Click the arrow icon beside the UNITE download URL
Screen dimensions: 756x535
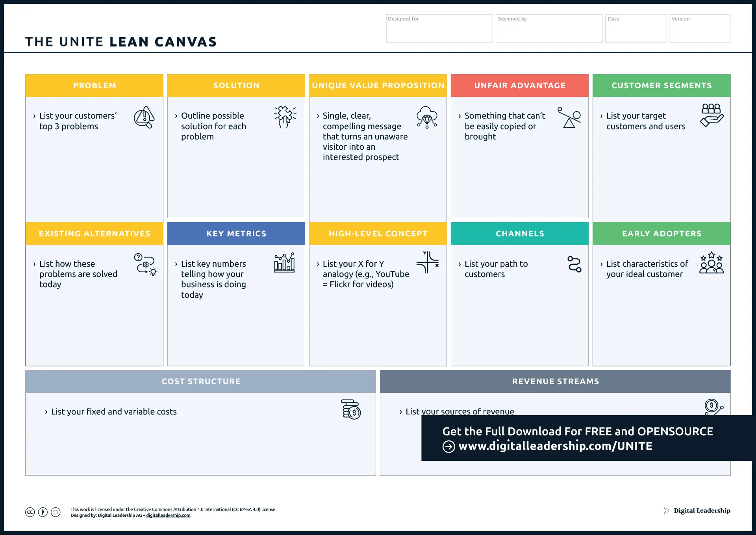coord(448,446)
